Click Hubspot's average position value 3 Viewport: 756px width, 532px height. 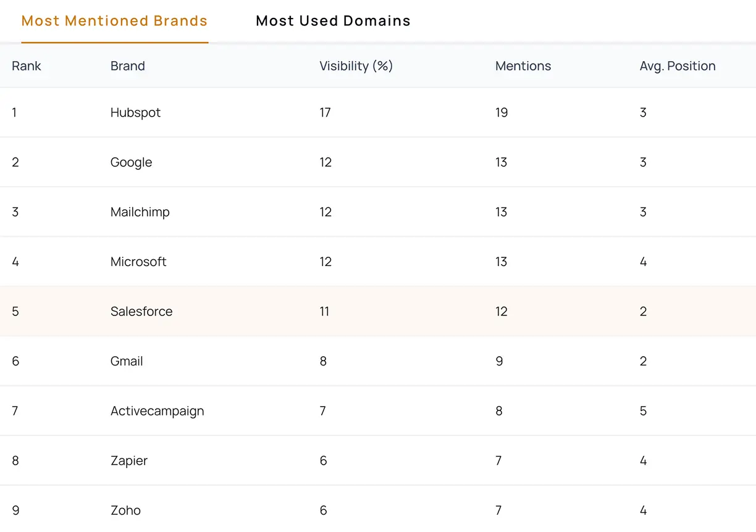(x=644, y=112)
